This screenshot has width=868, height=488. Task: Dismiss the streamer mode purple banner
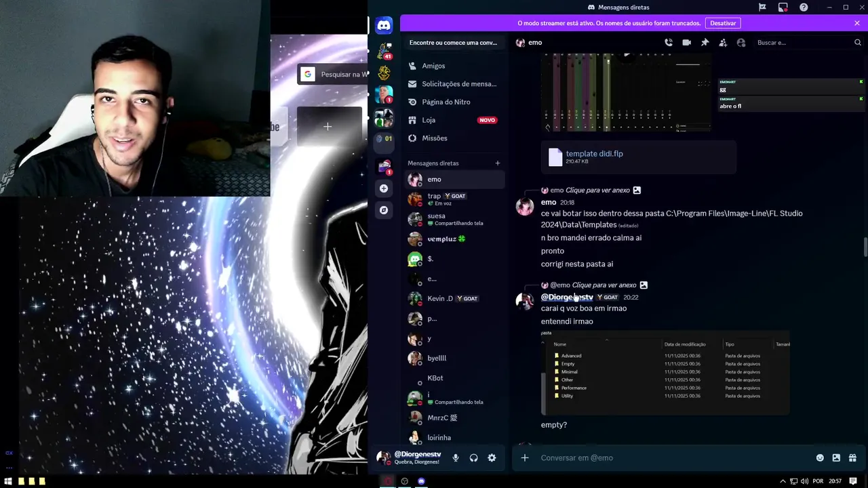(857, 23)
